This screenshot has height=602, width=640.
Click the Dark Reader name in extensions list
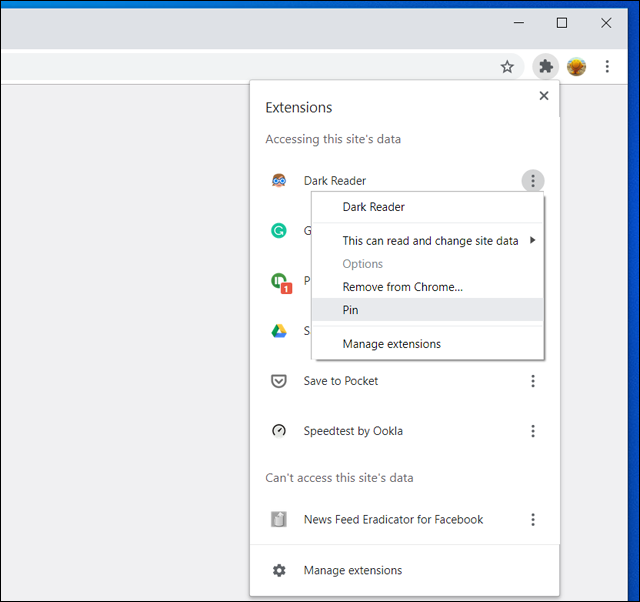[335, 180]
